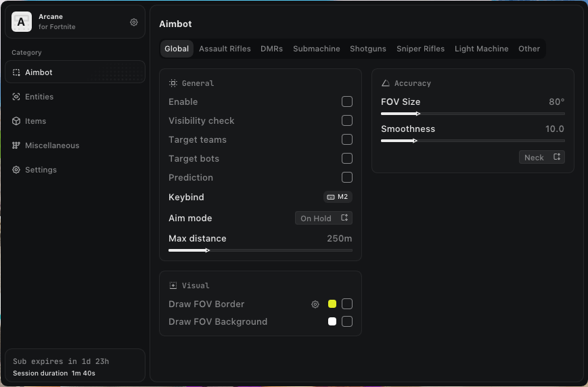
Task: Click the Arcane logo icon
Action: tap(22, 22)
